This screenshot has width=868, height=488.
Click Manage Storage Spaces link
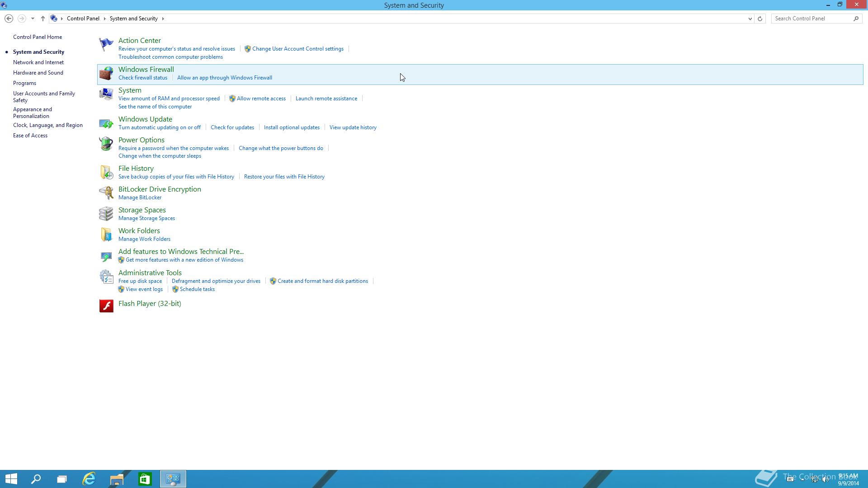[x=146, y=218]
